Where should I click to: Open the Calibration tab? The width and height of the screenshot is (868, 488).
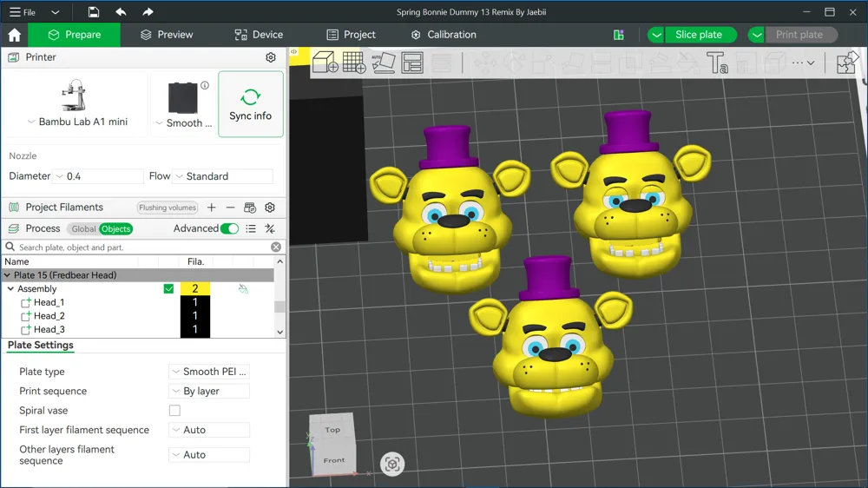[x=444, y=35]
